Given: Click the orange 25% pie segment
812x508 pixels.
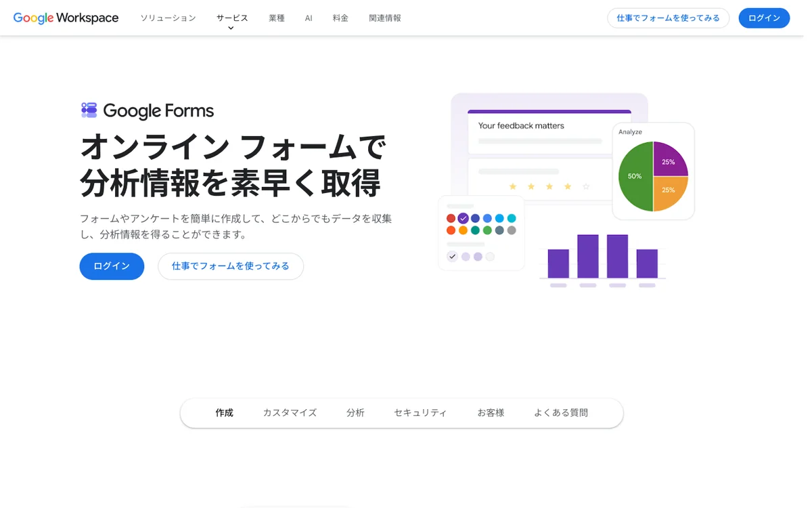Looking at the screenshot, I should point(670,192).
